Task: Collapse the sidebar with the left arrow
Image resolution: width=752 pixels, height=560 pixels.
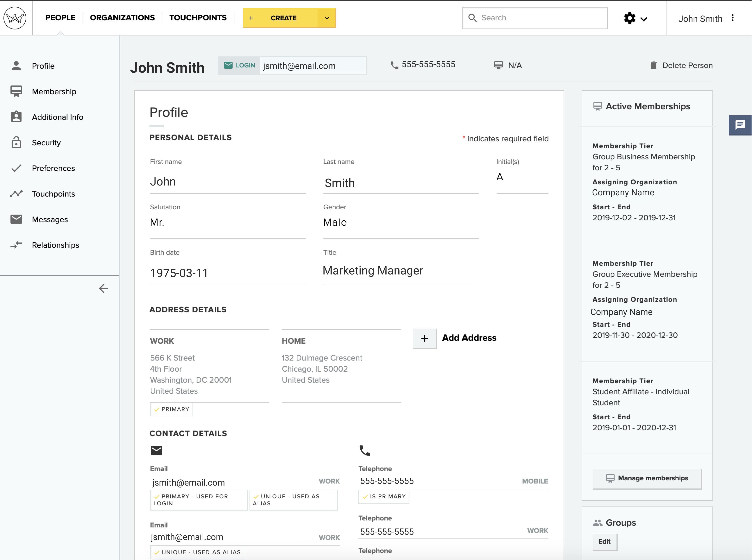Action: (x=103, y=289)
